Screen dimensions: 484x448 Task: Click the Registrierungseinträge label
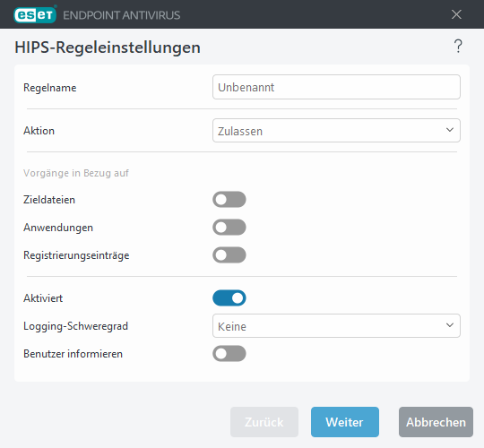(76, 255)
